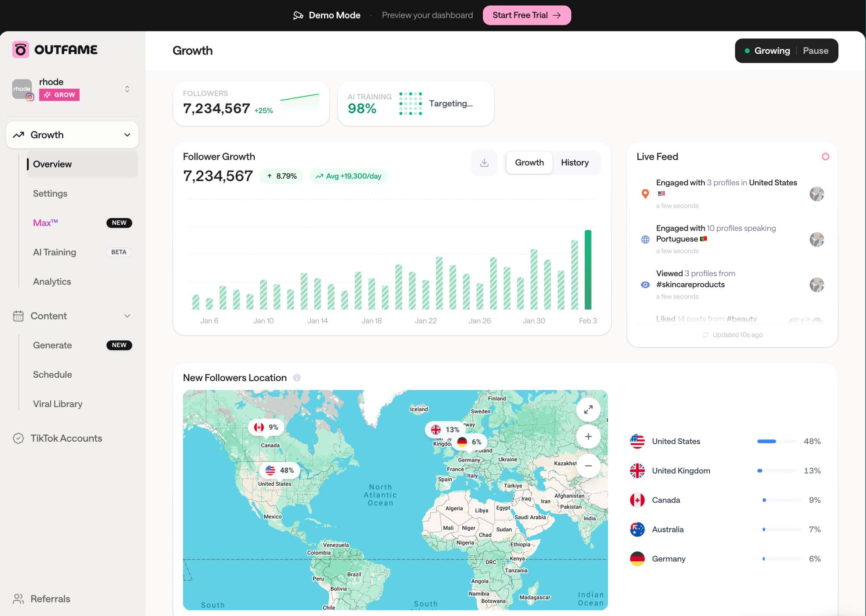The width and height of the screenshot is (866, 616).
Task: Expand the New Followers Location map fullscreen
Action: tap(588, 410)
